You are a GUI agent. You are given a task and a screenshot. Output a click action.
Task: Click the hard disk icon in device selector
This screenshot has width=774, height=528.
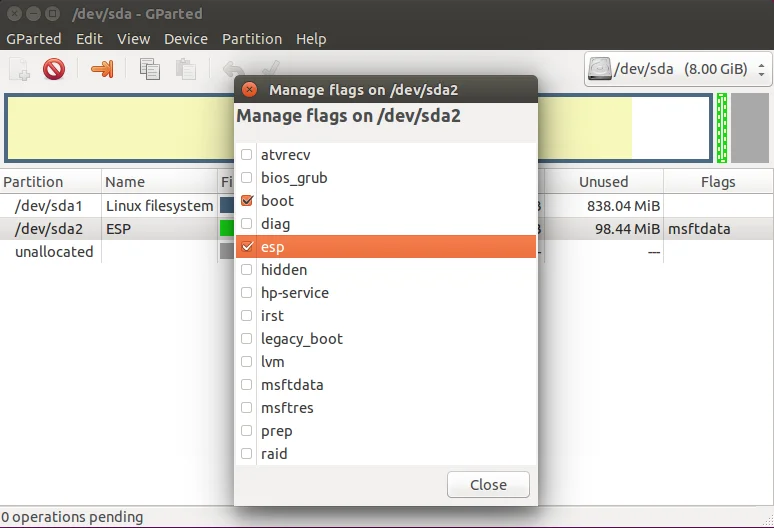point(599,69)
